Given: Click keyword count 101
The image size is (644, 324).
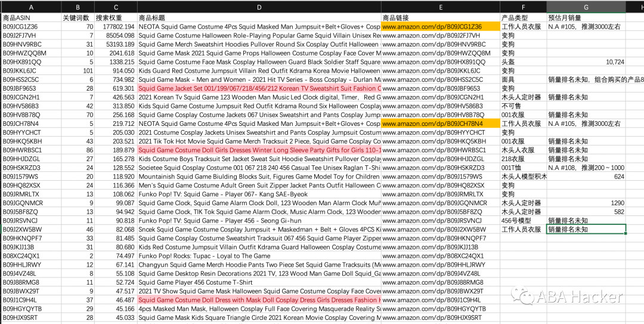Looking at the screenshot, I should coord(78,71).
